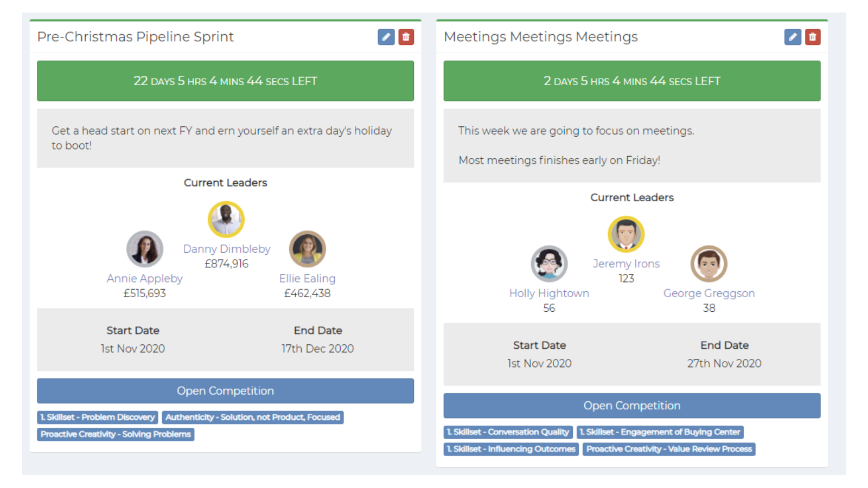
Task: Delete the Pre-Christmas Pipeline Sprint competition
Action: point(406,37)
